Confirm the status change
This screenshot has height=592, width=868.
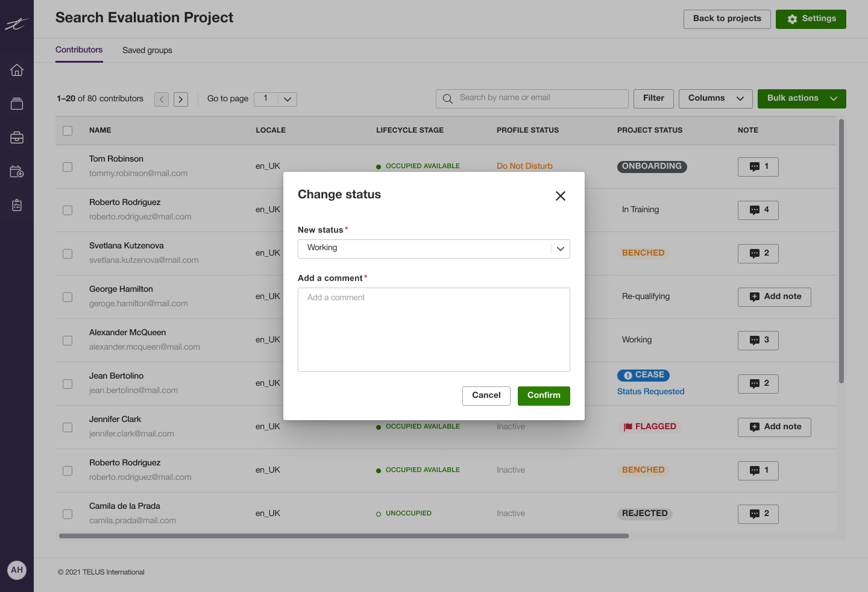pos(543,395)
